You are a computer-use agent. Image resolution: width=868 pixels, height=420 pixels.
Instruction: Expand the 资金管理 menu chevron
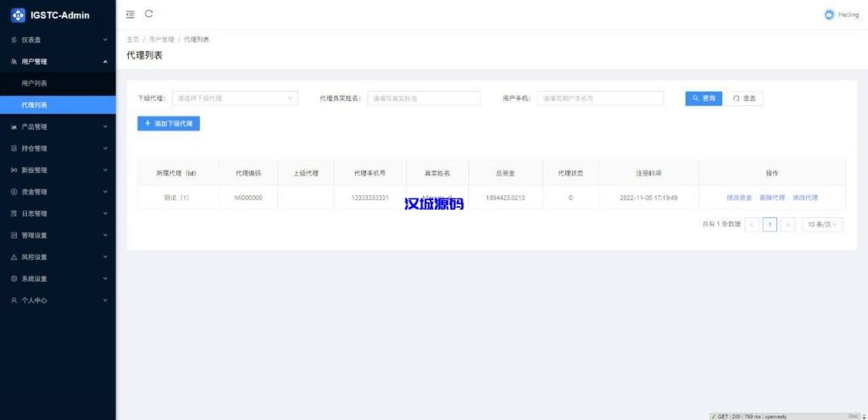pyautogui.click(x=105, y=193)
